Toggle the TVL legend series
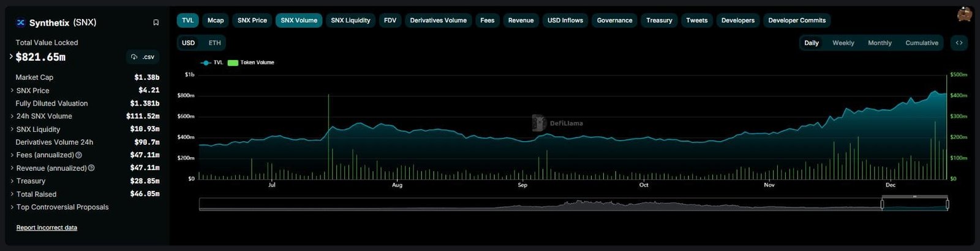This screenshot has height=251, width=980. click(x=212, y=63)
